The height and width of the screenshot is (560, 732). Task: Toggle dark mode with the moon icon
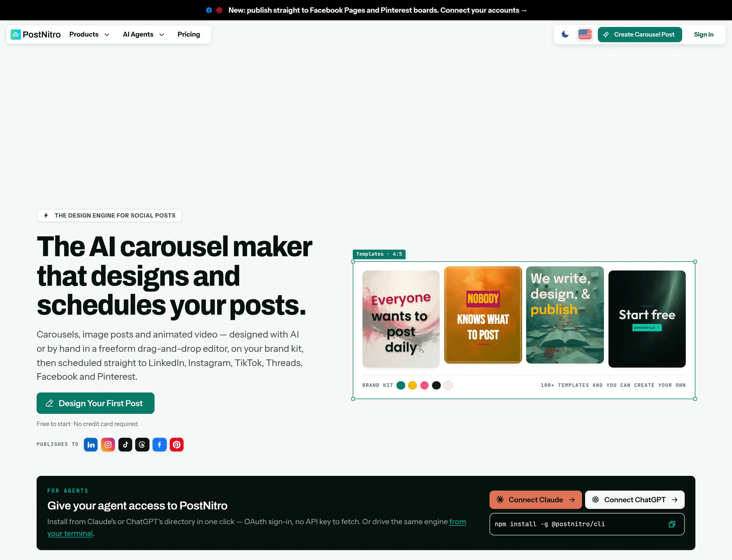(x=565, y=34)
